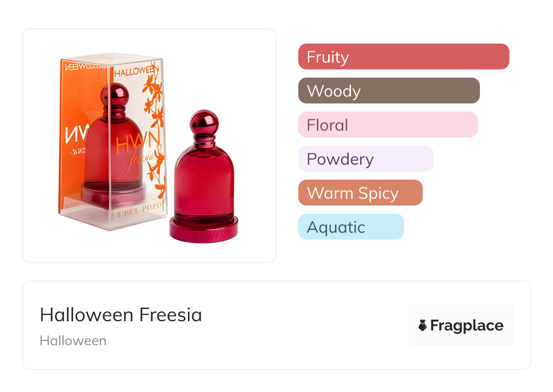Viewport: 553px width, 392px height.
Task: Click the Fragplace bottle icon
Action: coord(423,325)
